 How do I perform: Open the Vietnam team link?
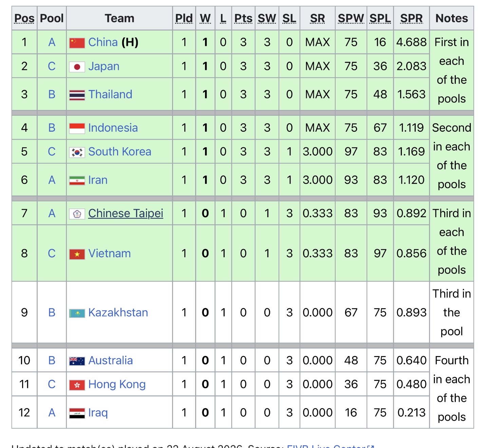coord(110,253)
